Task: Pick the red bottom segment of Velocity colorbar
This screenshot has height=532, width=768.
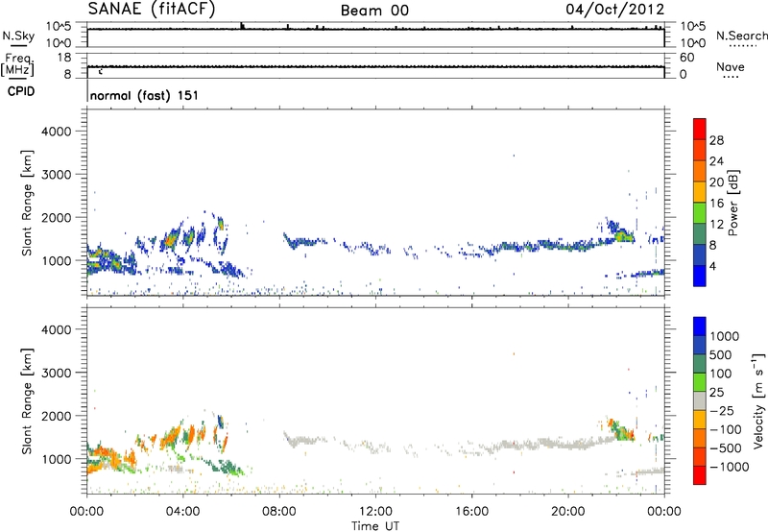Action: [x=700, y=475]
